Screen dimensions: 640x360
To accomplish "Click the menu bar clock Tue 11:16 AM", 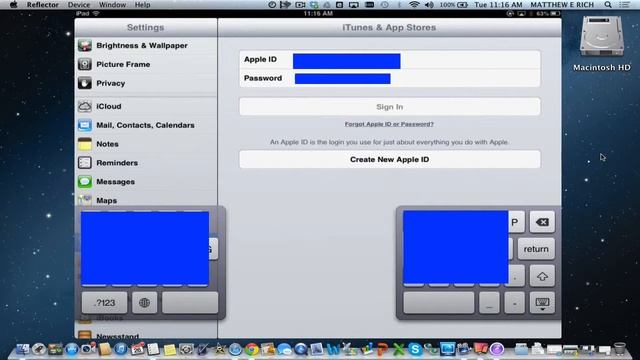I will (x=498, y=4).
